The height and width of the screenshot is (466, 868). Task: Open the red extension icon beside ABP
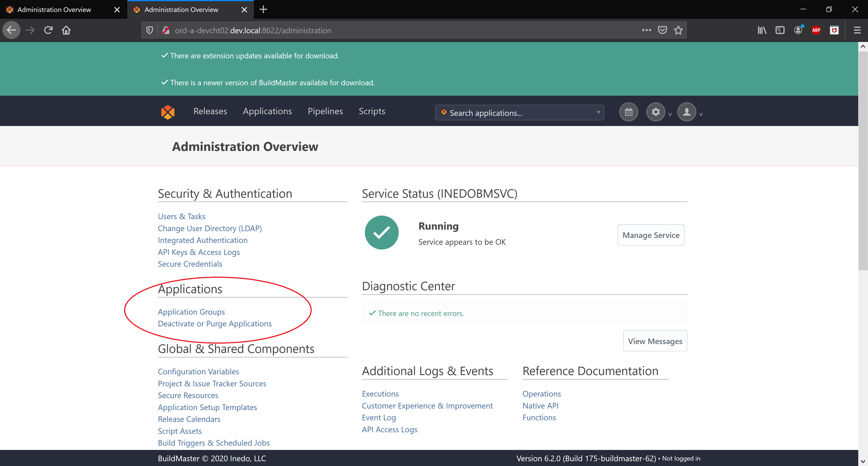coord(834,30)
